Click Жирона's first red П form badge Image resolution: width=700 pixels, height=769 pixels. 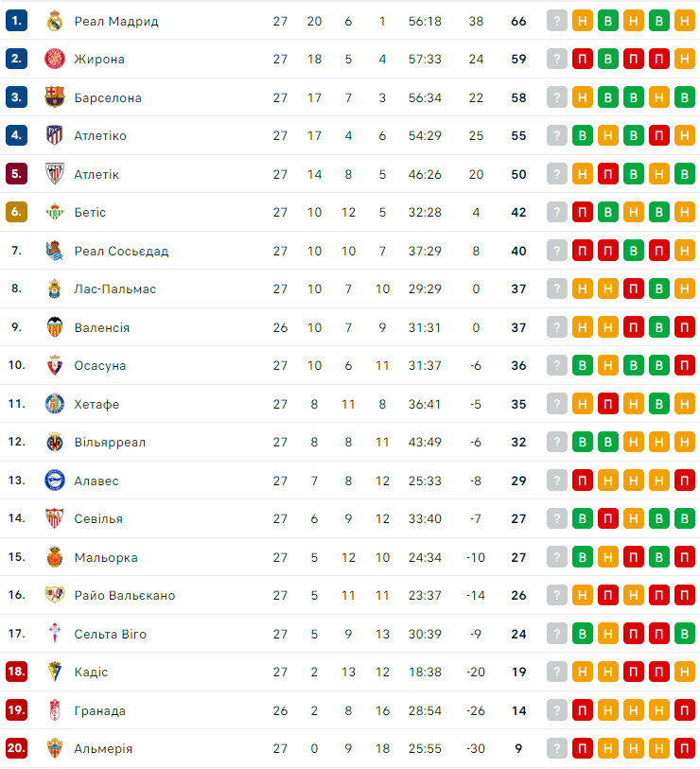(x=583, y=59)
